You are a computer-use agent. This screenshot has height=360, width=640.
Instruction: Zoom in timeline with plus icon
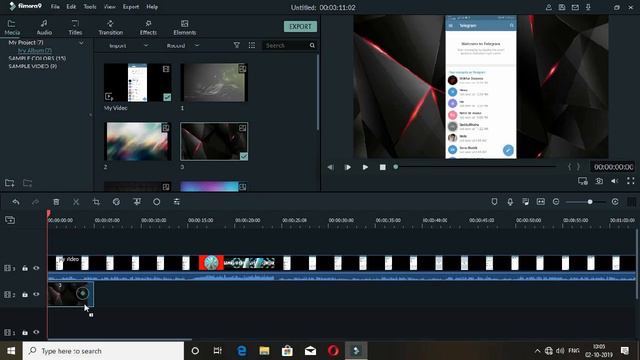coord(615,202)
